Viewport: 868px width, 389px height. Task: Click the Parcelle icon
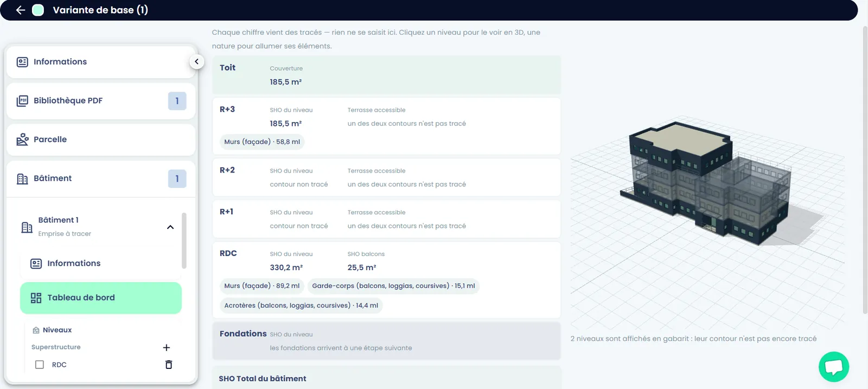(22, 139)
